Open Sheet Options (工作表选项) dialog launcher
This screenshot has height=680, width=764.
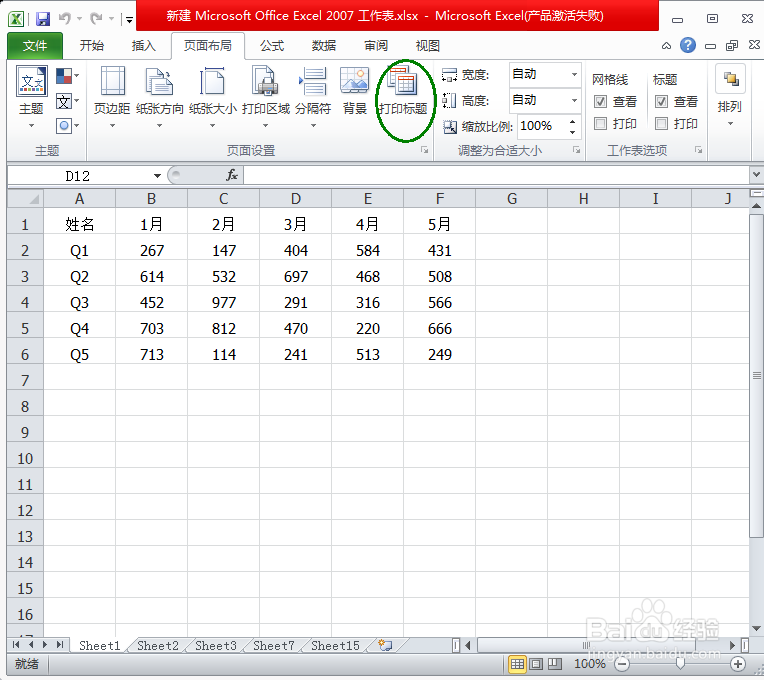click(x=699, y=150)
